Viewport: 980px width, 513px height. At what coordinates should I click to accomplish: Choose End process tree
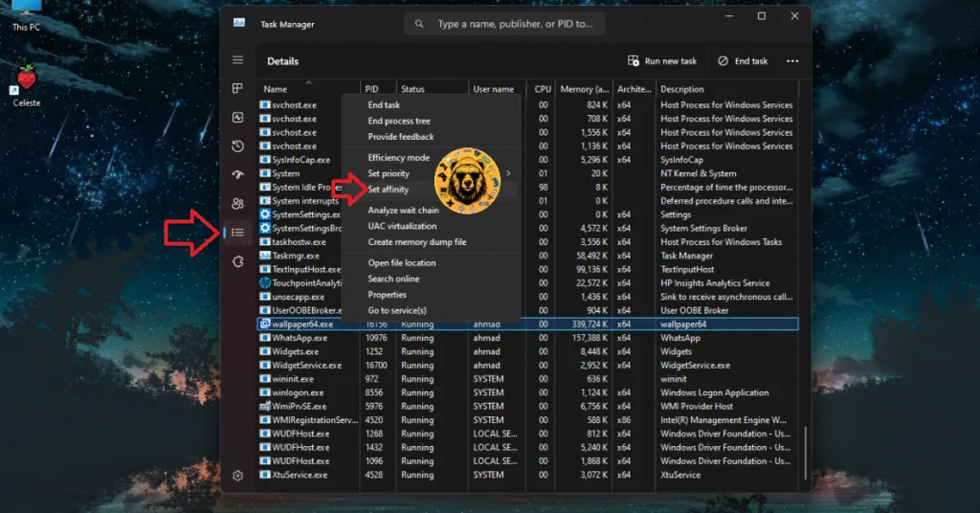(x=399, y=121)
